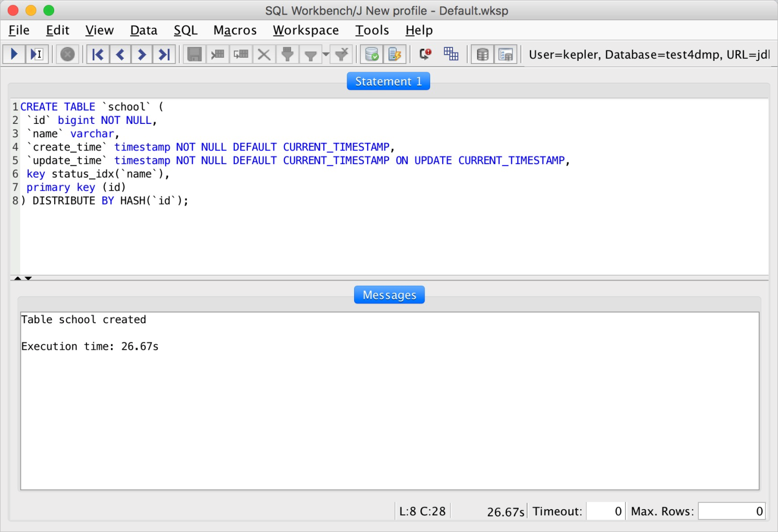This screenshot has width=778, height=532.
Task: Click the 26.67s status bar time
Action: pos(505,512)
